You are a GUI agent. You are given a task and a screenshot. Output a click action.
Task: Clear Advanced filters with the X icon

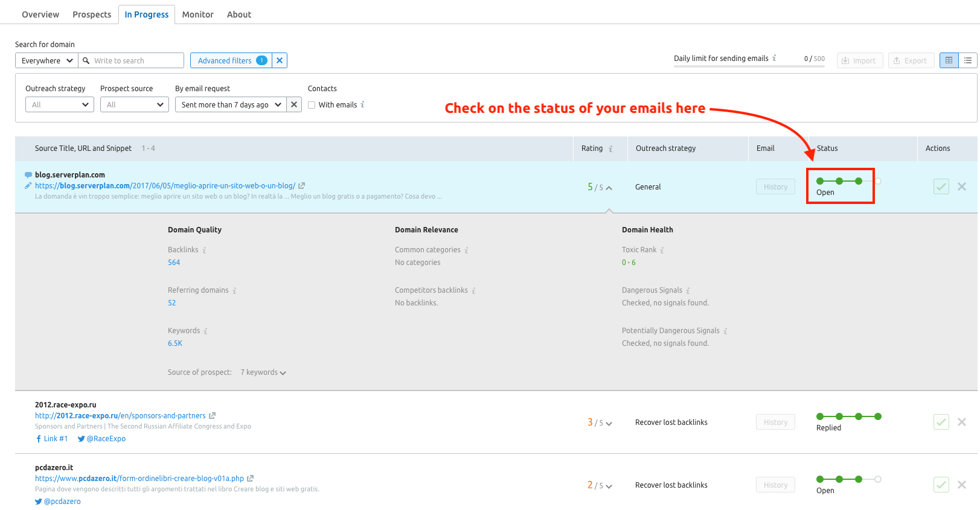(280, 60)
